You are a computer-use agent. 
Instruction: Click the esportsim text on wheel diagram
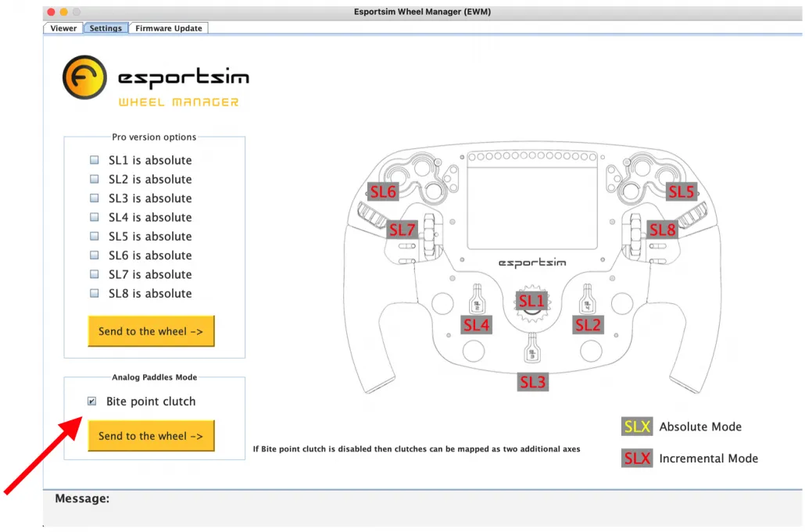click(532, 263)
